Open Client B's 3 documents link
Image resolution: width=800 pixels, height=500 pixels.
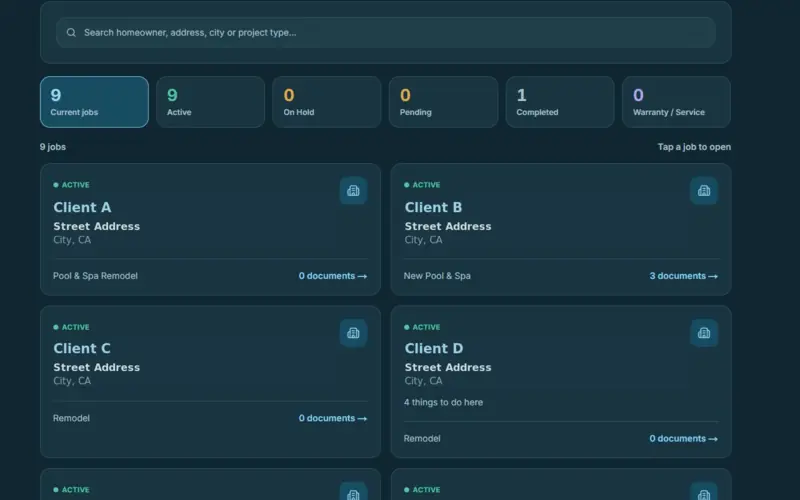(684, 276)
